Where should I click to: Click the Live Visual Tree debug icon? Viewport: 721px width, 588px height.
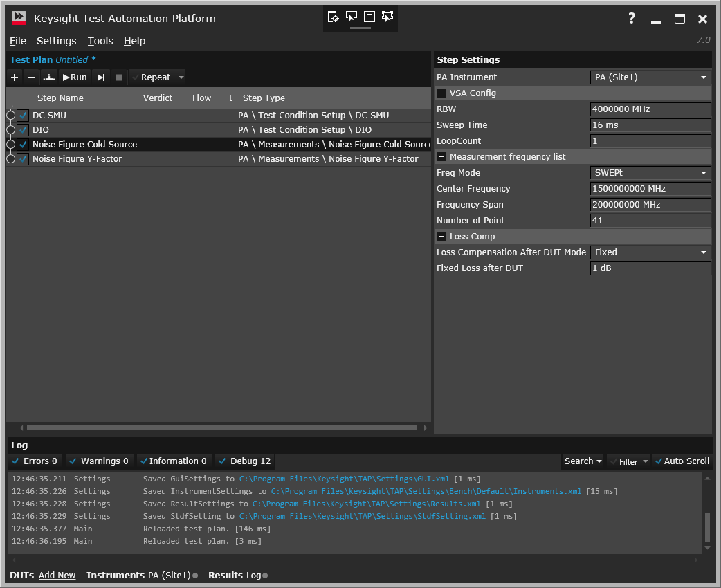tap(333, 17)
